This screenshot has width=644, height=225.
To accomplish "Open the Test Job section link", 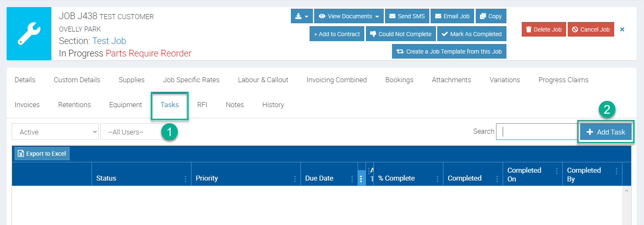I will tap(109, 41).
